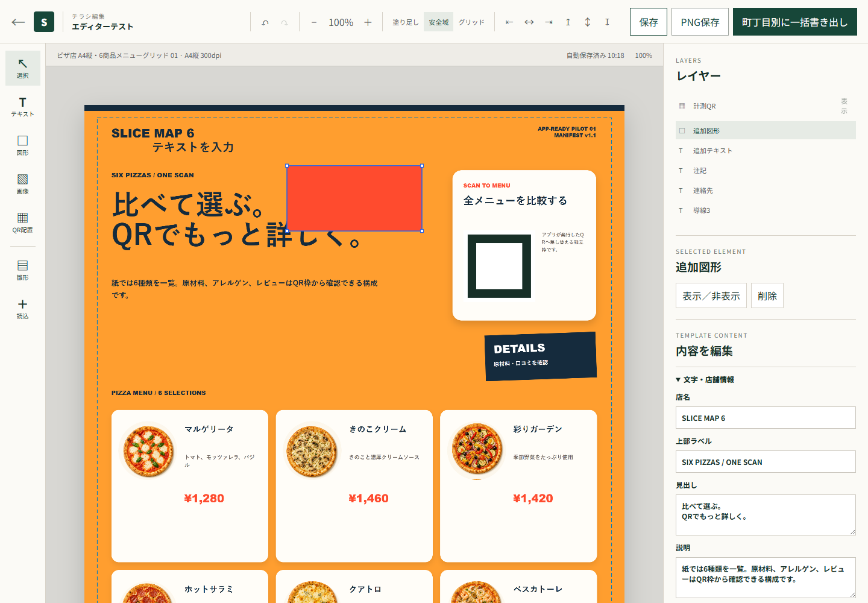Click the 上部ラベル input field
Image resolution: width=868 pixels, height=603 pixels.
tap(766, 462)
